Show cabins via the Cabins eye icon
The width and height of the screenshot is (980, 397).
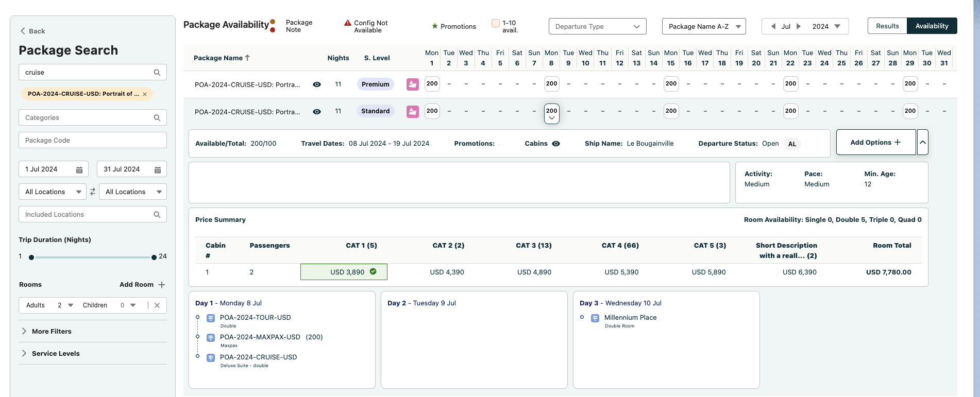point(556,144)
